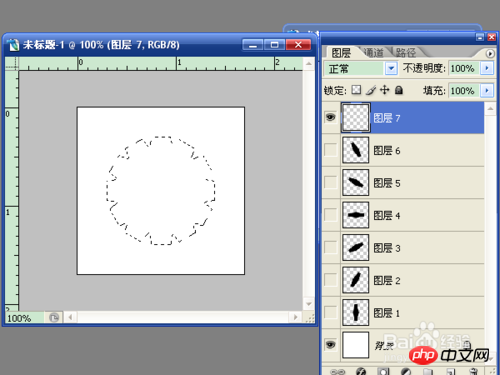Click the layer style icon at panel bottom
Viewport: 500px width, 375px height.
tap(361, 371)
